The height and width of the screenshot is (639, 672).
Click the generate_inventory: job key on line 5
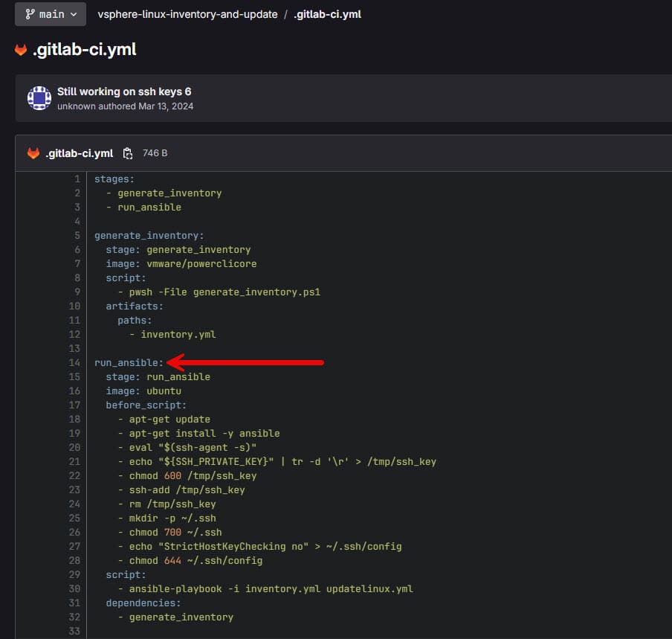(149, 236)
